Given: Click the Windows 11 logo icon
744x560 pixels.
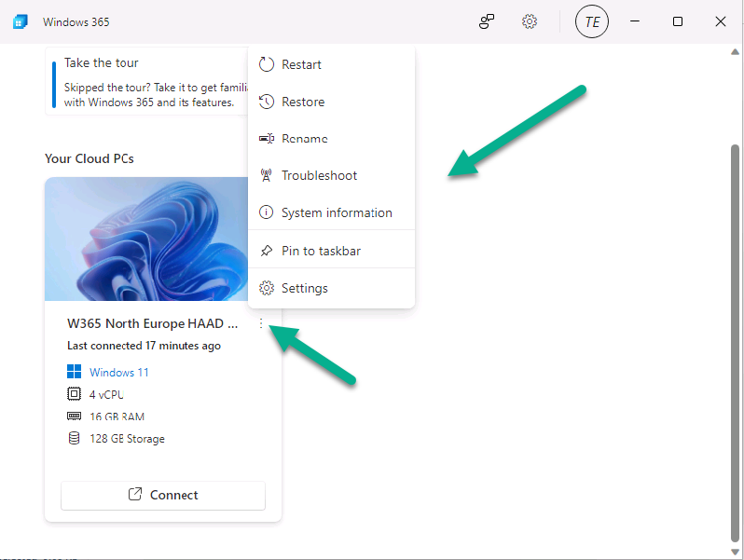Looking at the screenshot, I should (x=74, y=371).
